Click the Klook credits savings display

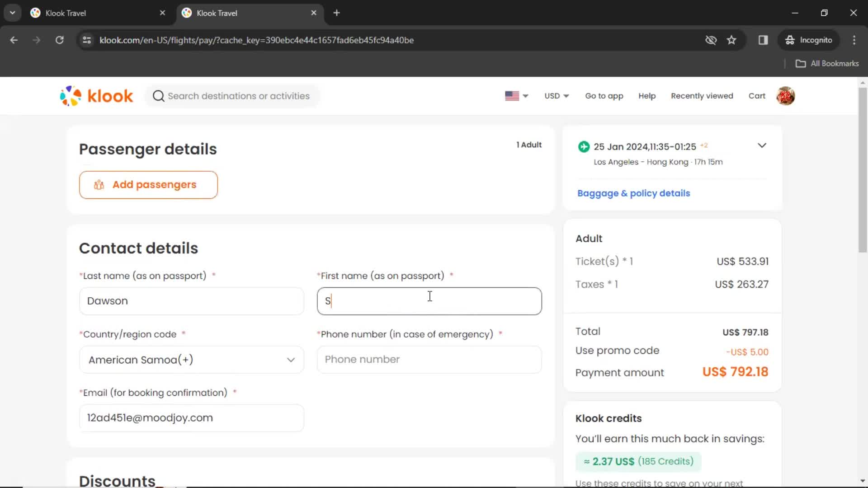[637, 461]
